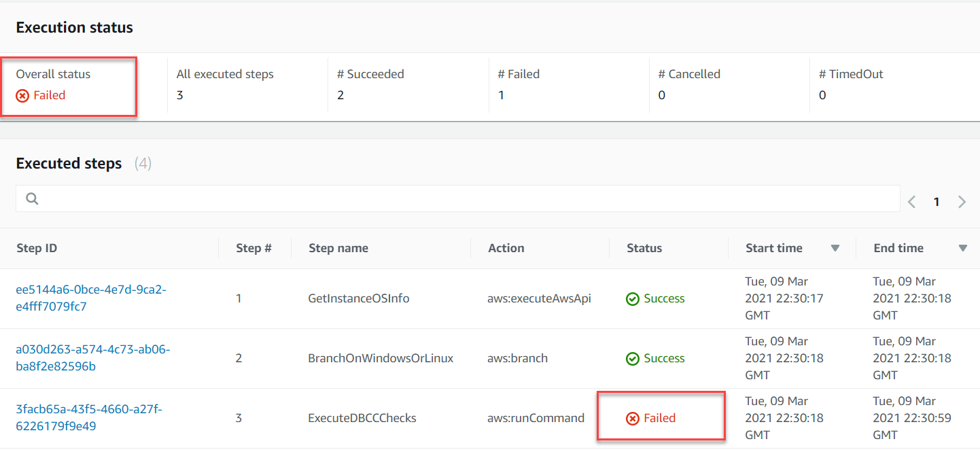Click the previous page arrow icon
The image size is (980, 452).
click(911, 201)
